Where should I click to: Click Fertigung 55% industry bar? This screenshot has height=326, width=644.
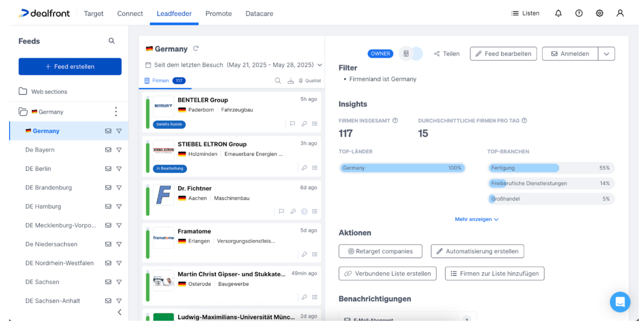click(551, 168)
